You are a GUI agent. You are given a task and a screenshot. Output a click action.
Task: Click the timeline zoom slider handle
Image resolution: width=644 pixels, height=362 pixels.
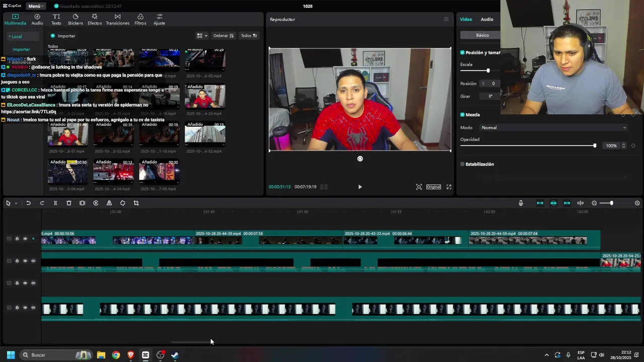(x=611, y=203)
